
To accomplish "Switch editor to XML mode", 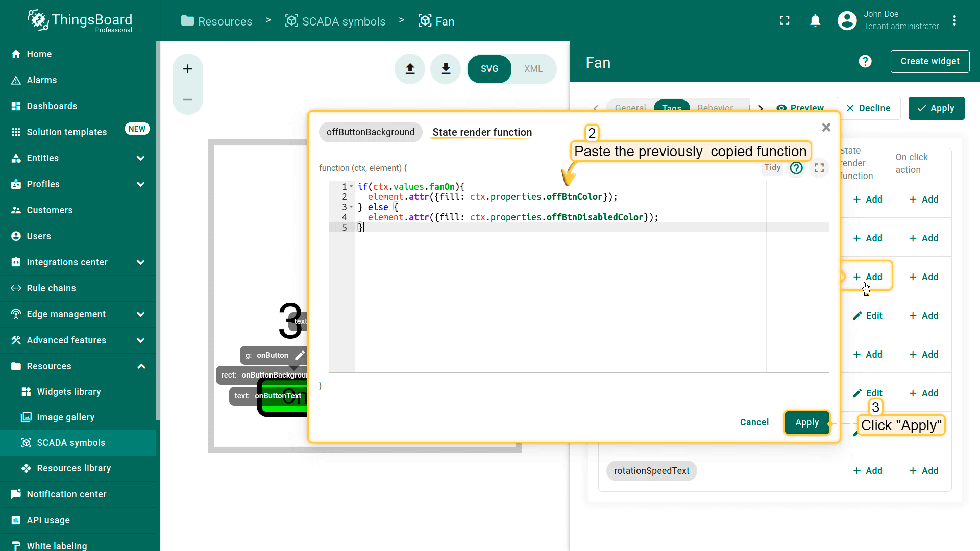I will [533, 69].
